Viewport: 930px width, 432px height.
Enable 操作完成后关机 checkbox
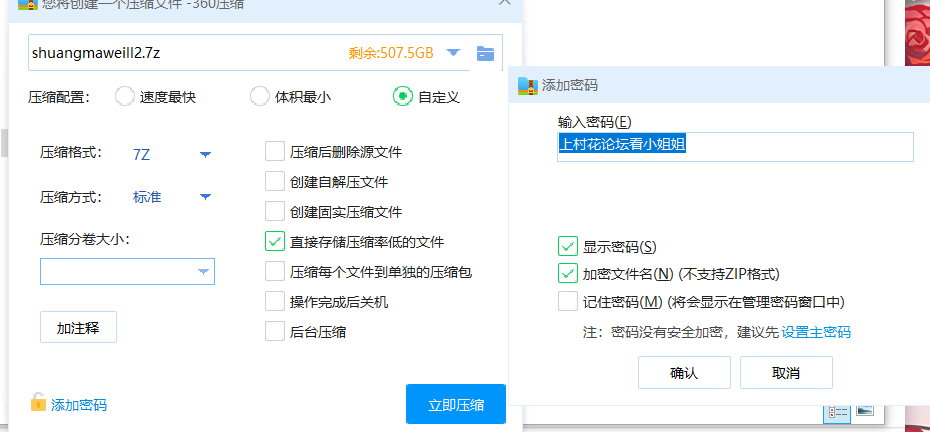tap(275, 301)
